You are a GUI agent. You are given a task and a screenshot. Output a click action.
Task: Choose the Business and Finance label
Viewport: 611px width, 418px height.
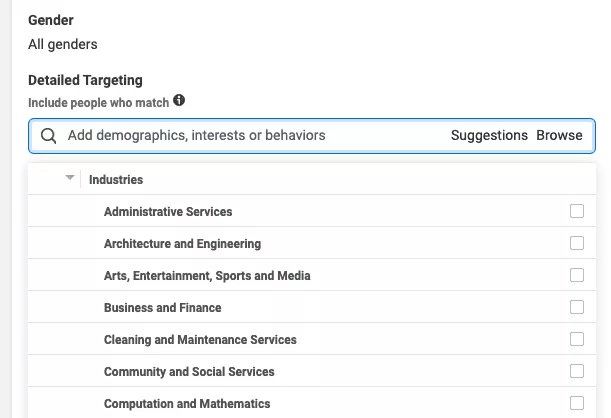[162, 308]
